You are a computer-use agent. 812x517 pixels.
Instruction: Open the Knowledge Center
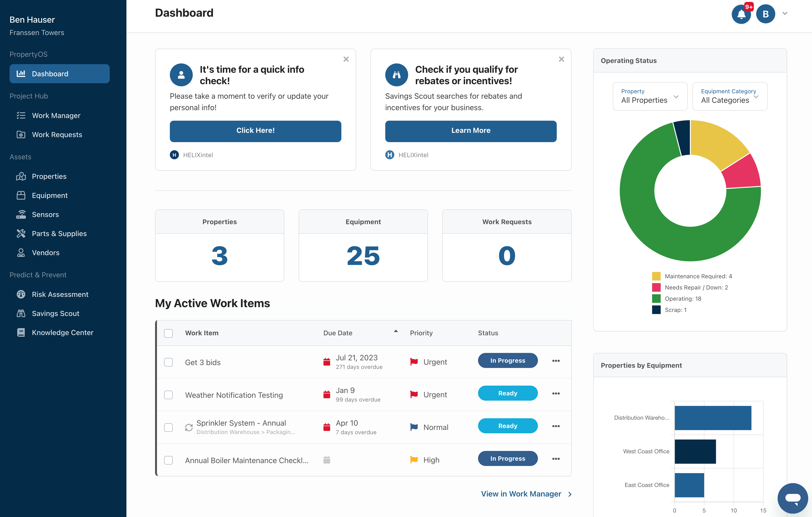click(x=63, y=332)
